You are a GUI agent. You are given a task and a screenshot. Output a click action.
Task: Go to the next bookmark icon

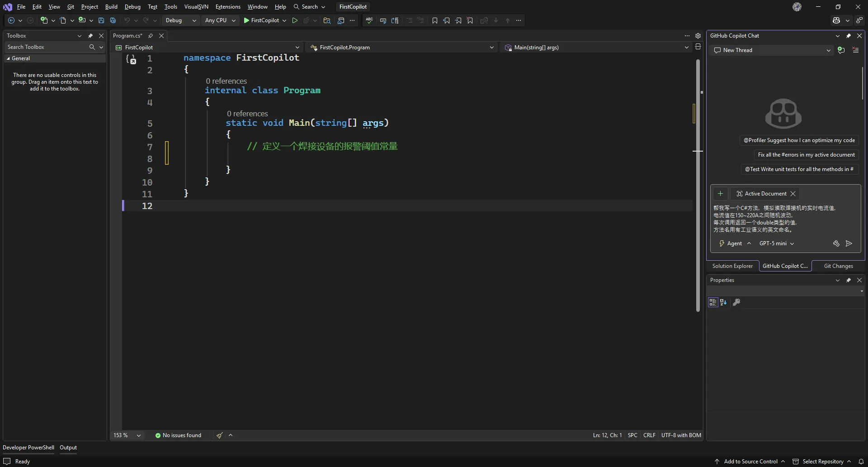tap(458, 20)
